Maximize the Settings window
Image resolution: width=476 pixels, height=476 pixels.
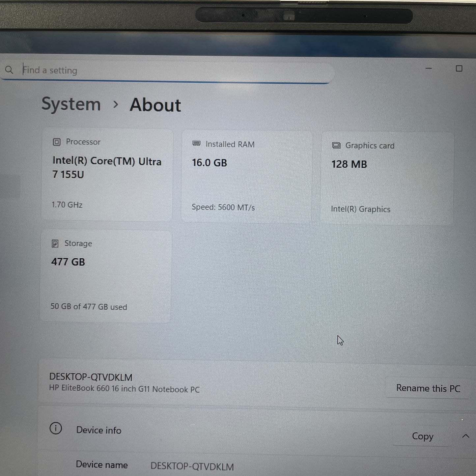tap(459, 69)
